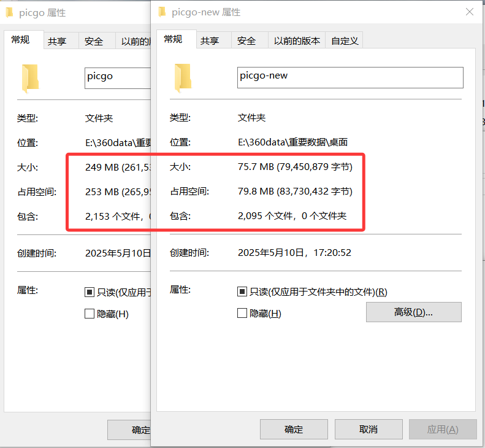
Task: Toggle 只读 checkbox in picgo-new dialog
Action: pyautogui.click(x=242, y=292)
